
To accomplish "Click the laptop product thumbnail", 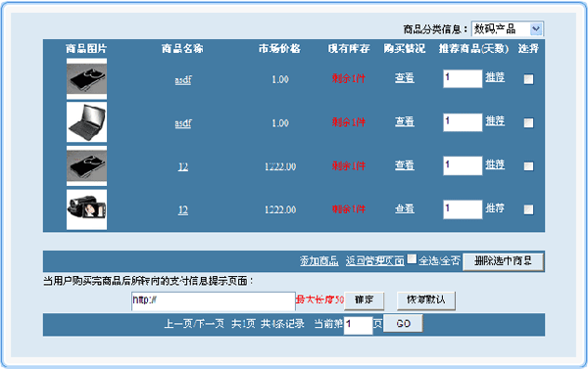I will point(86,122).
